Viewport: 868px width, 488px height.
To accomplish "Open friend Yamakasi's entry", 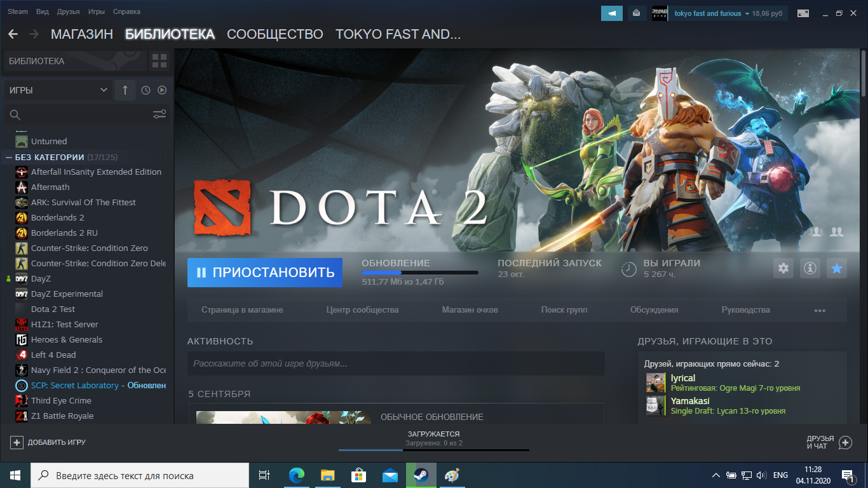I will pos(742,405).
